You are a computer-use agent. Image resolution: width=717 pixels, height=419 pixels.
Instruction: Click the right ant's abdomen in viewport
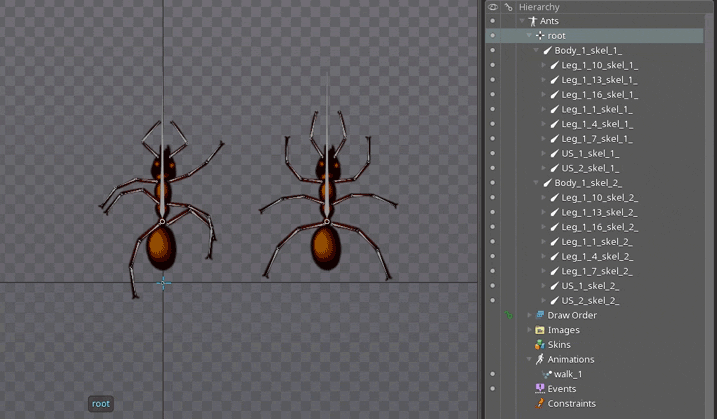[x=324, y=246]
